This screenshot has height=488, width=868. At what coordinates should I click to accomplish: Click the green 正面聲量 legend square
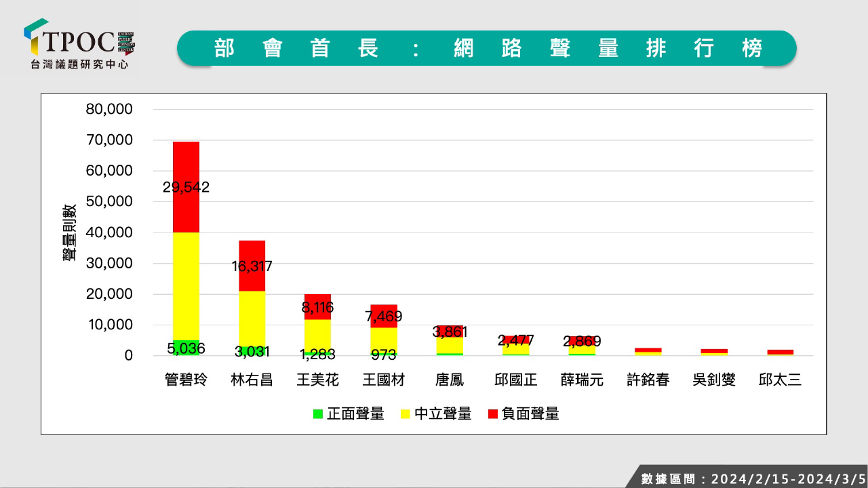click(x=317, y=413)
